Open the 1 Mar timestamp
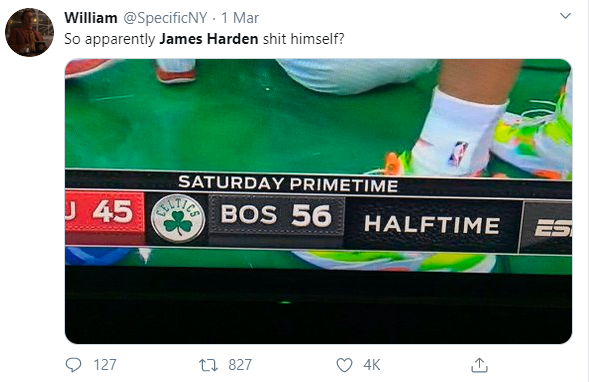 (x=240, y=18)
